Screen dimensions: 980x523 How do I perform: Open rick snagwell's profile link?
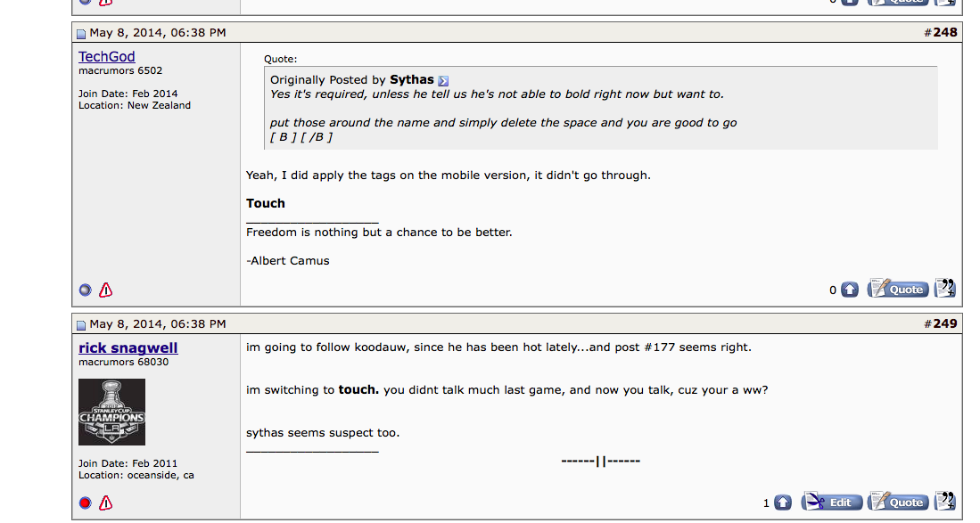coord(128,348)
